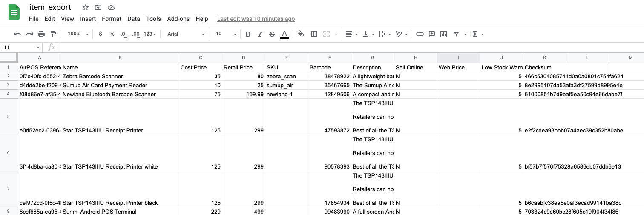Move document to a folder icon
Viewport: 644px width, 215px height.
tap(98, 7)
